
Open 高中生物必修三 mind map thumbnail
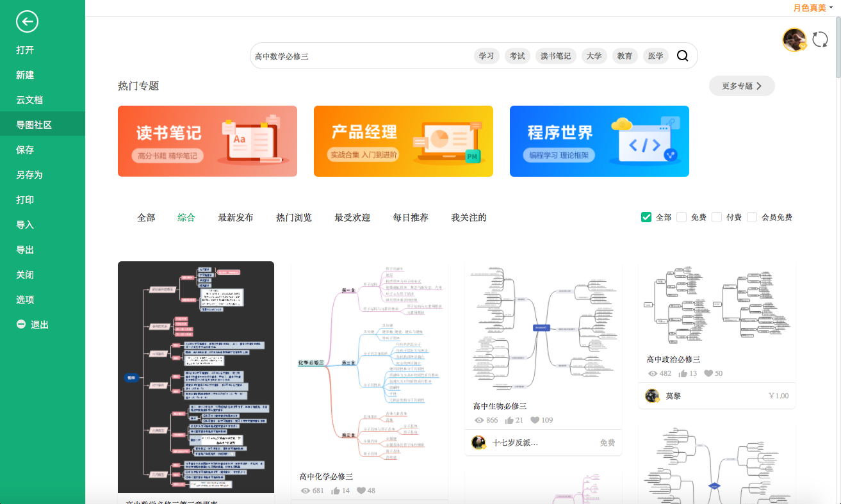[543, 329]
